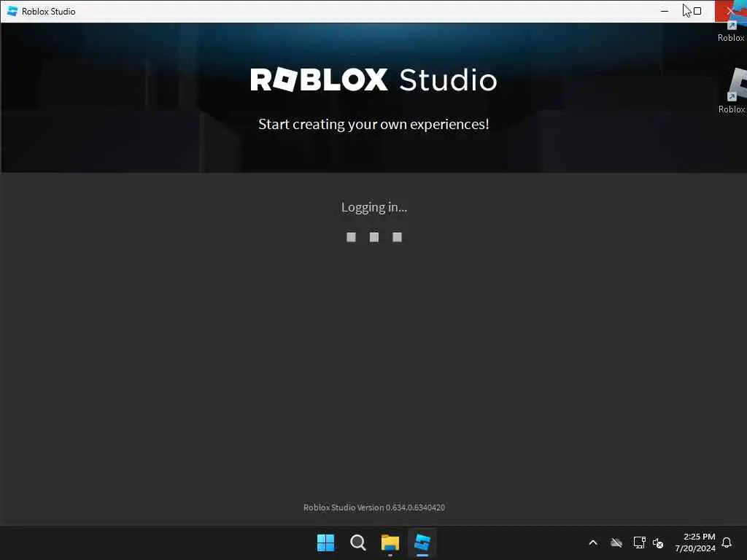This screenshot has width=747, height=560.
Task: Select the lower Roblox desktop shortcut
Action: coord(732,91)
